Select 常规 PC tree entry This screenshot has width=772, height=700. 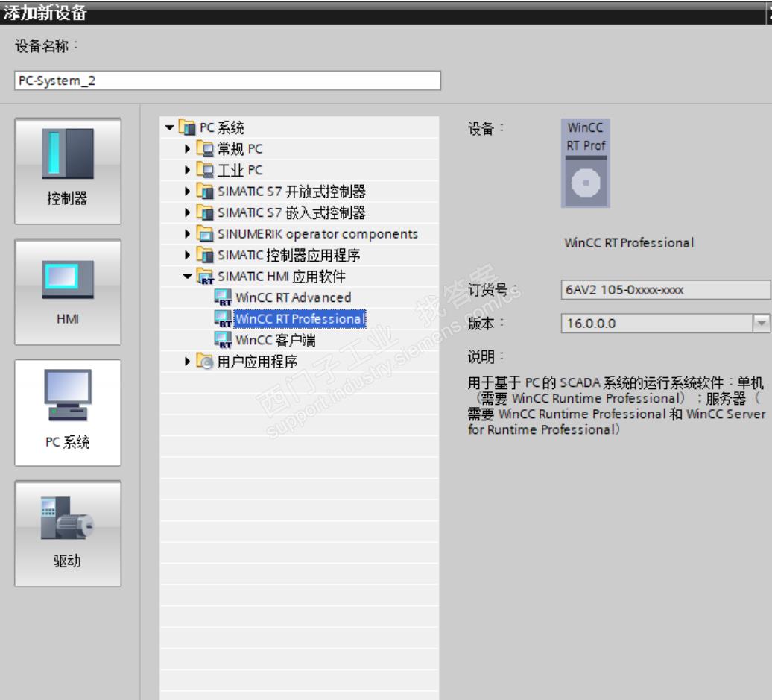point(240,149)
